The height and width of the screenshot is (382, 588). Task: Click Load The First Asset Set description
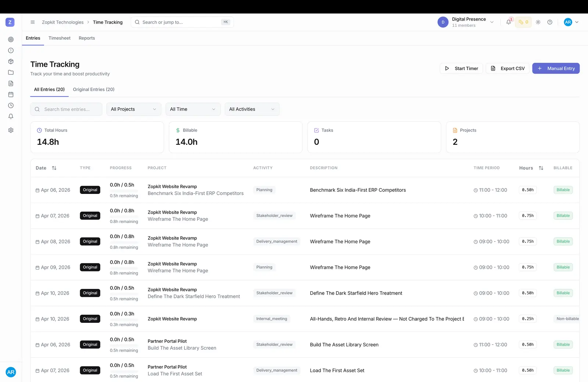pos(337,370)
